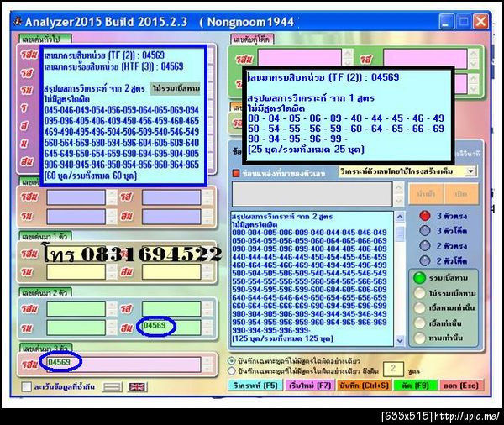Click the red square icon for ซ่อนแหล่งที่มาของตัวเลข
Screen dimensions: 504x425
point(236,173)
